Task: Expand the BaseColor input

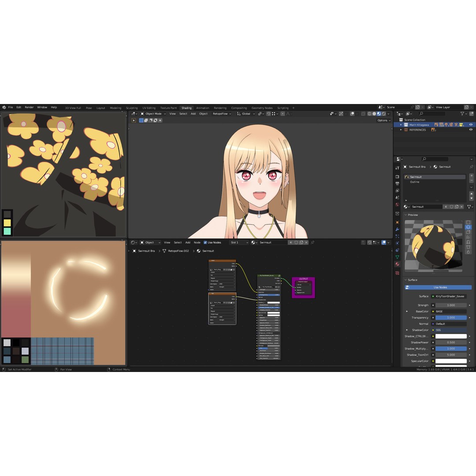Action: [407, 312]
